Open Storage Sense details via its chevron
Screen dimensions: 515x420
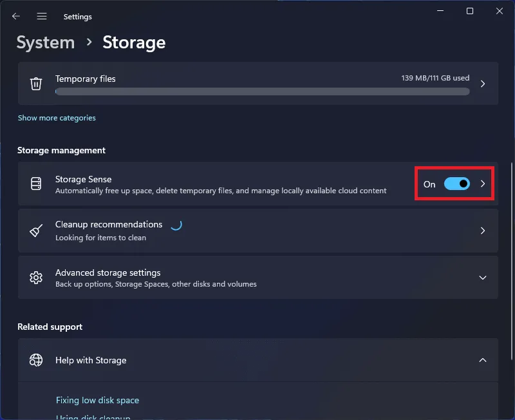(483, 184)
